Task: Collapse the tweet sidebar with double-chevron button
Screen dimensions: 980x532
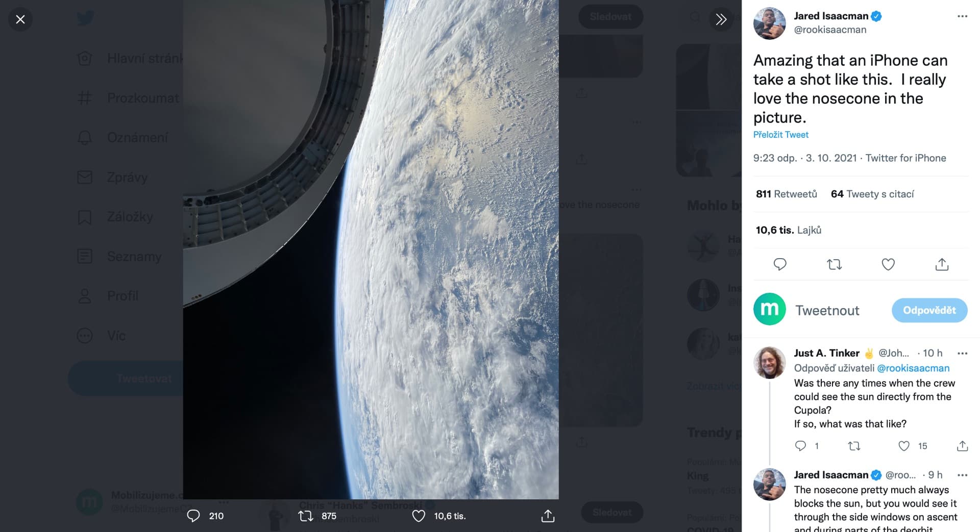Action: coord(721,19)
